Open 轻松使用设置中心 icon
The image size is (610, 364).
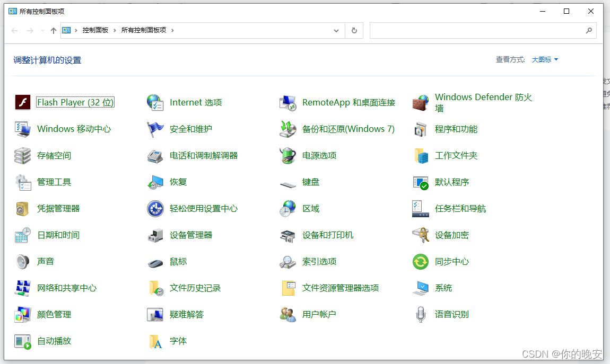pyautogui.click(x=155, y=209)
